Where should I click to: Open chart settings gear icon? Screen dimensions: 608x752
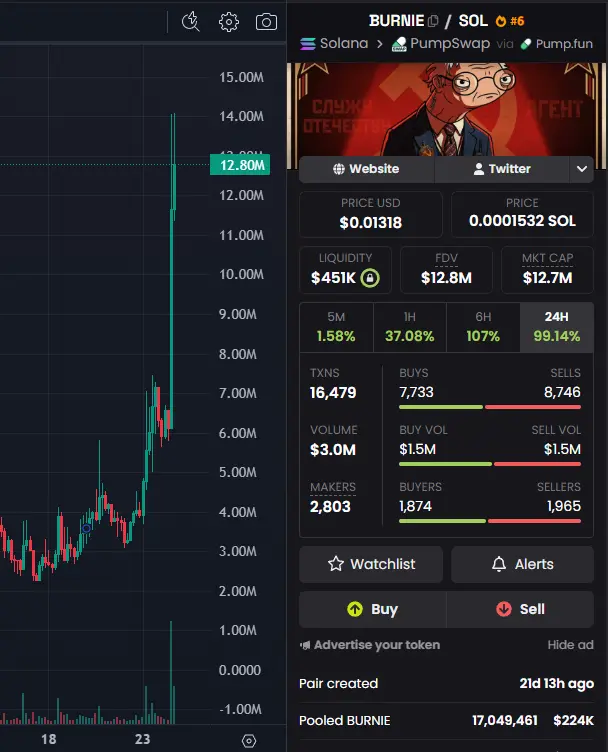click(229, 22)
